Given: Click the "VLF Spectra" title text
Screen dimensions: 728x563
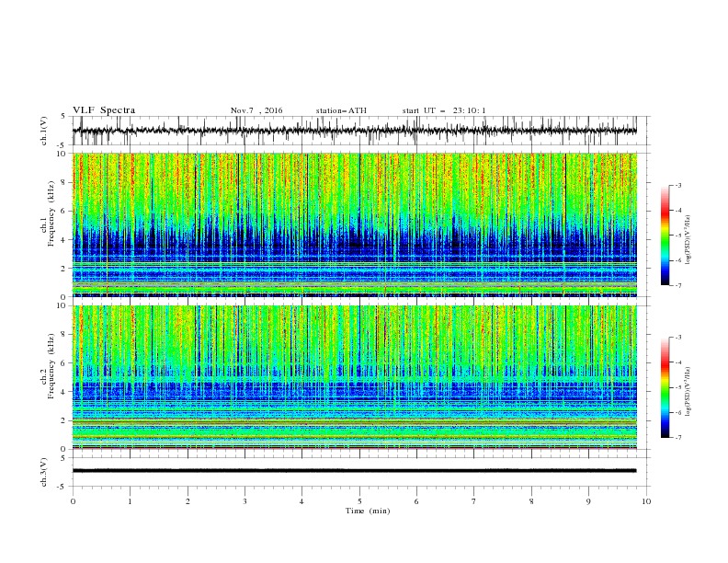Looking at the screenshot, I should 104,110.
